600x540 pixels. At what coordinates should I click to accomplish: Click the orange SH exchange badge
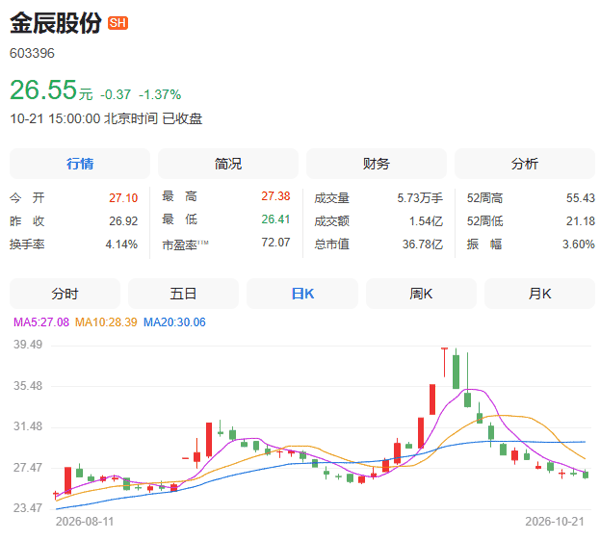tap(118, 23)
